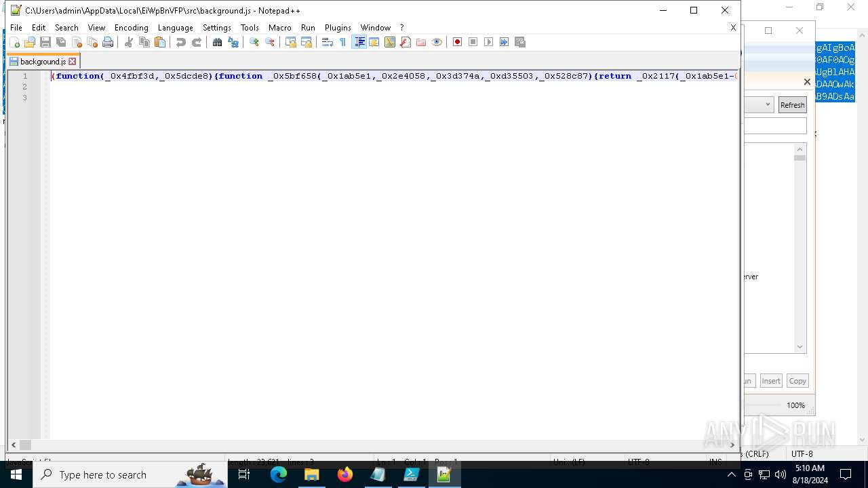Image resolution: width=868 pixels, height=488 pixels.
Task: Open Microsoft Edge from the taskbar
Action: (279, 474)
